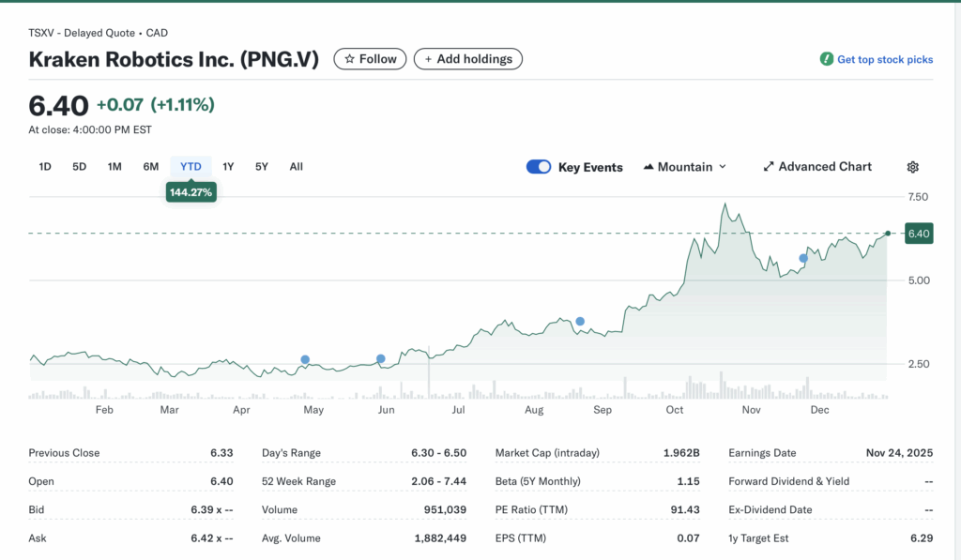Select the 5Y time range tab
Screen dimensions: 961x560
263,166
